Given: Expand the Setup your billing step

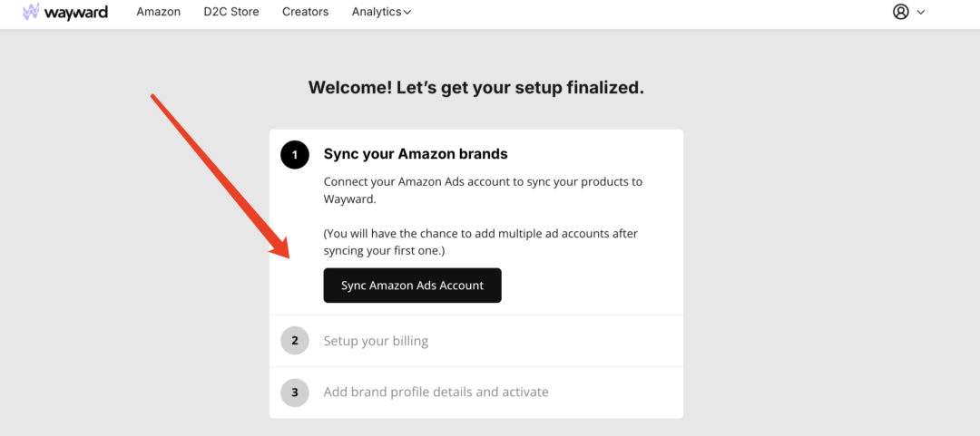Looking at the screenshot, I should coord(476,341).
